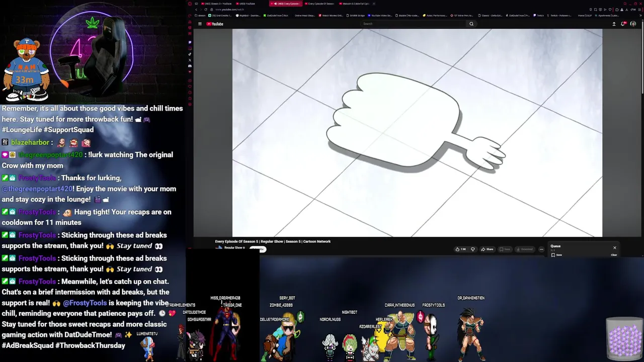Image resolution: width=644 pixels, height=362 pixels.
Task: Click the 'MISS_DREAMER420' avatar label
Action: click(225, 298)
